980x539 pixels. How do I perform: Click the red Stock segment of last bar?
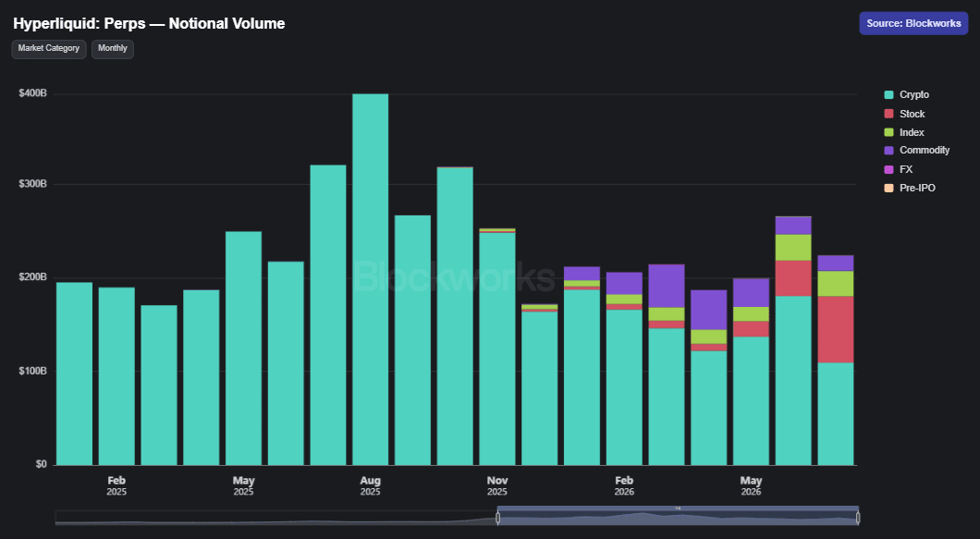[836, 329]
